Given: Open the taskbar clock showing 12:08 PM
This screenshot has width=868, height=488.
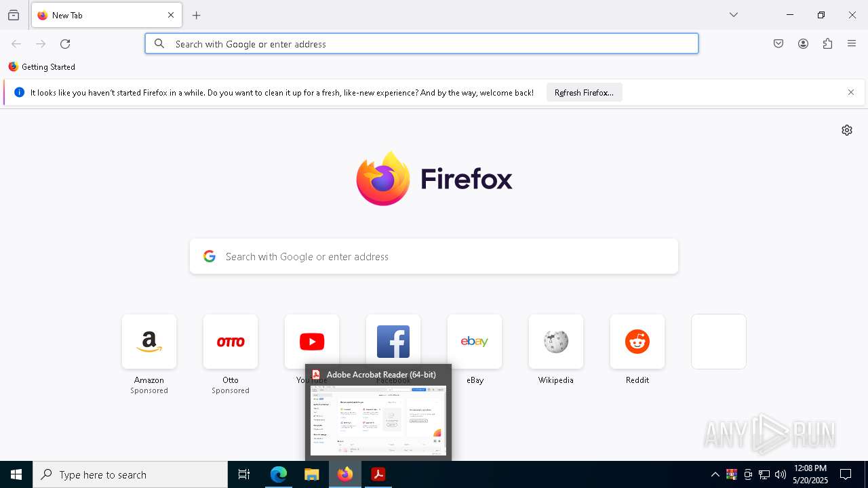Looking at the screenshot, I should pos(810,474).
